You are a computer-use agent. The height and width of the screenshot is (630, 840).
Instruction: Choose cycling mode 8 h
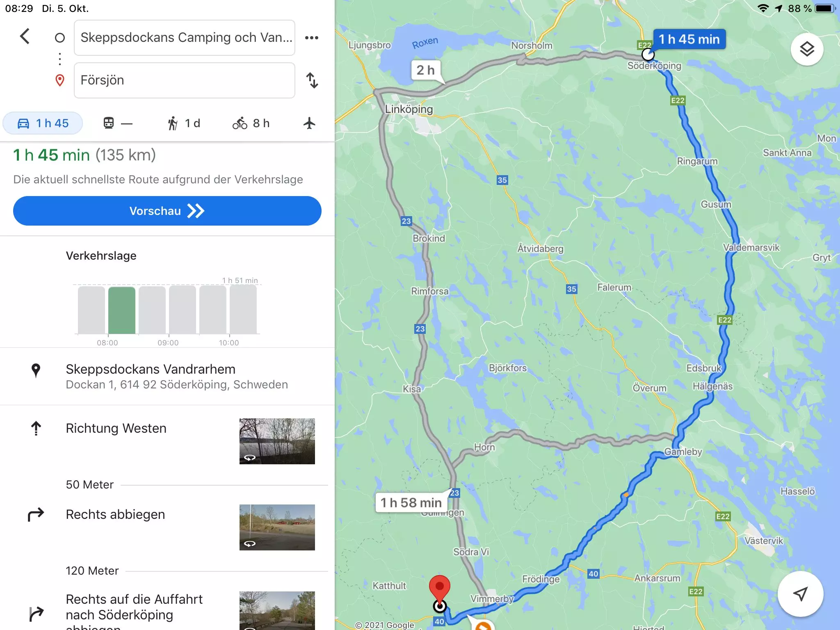click(251, 123)
